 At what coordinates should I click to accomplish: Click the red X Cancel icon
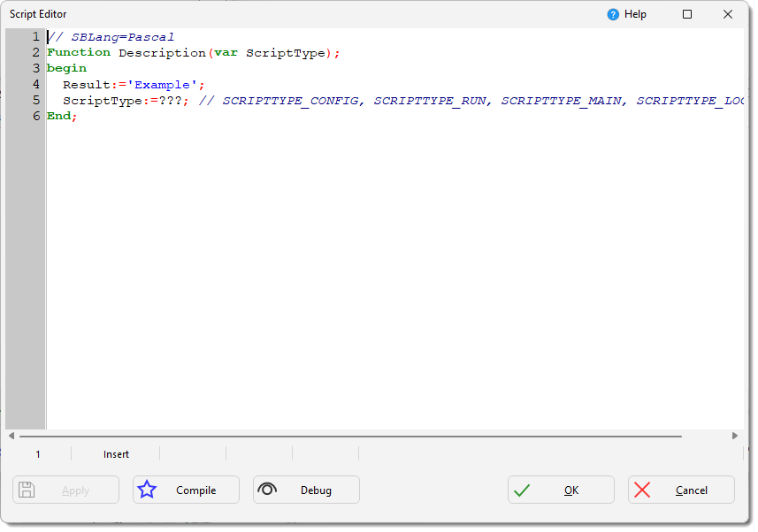click(642, 490)
